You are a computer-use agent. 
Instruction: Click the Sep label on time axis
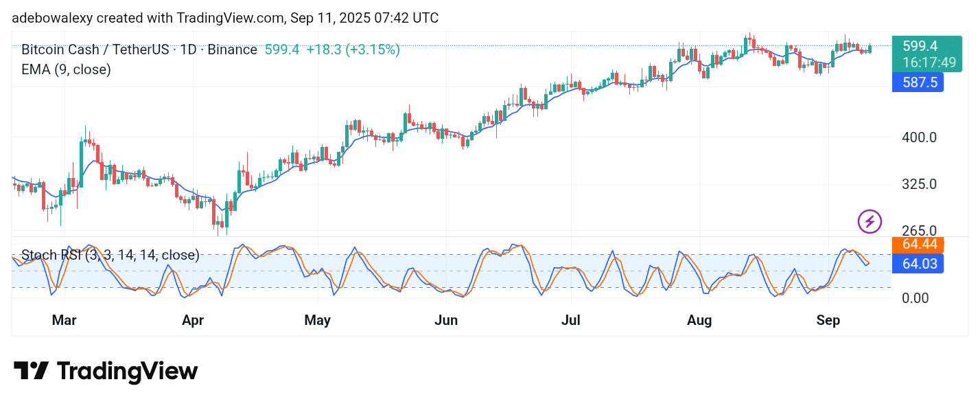click(x=828, y=320)
